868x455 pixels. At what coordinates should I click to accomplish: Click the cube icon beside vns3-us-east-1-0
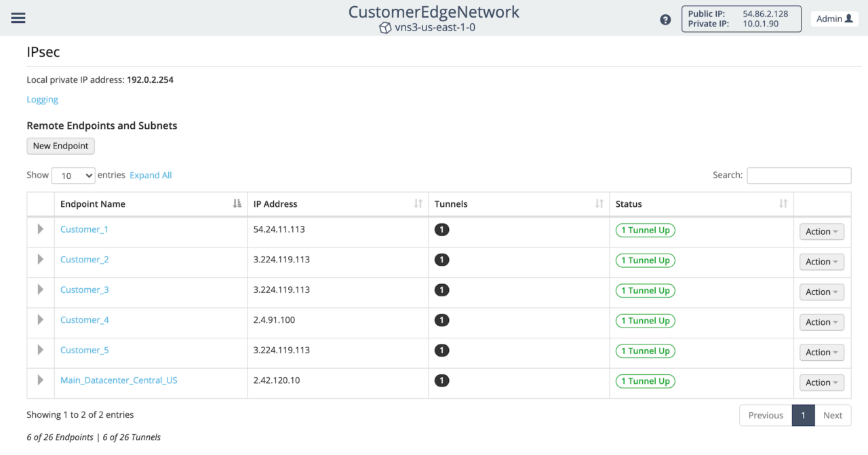click(x=385, y=28)
